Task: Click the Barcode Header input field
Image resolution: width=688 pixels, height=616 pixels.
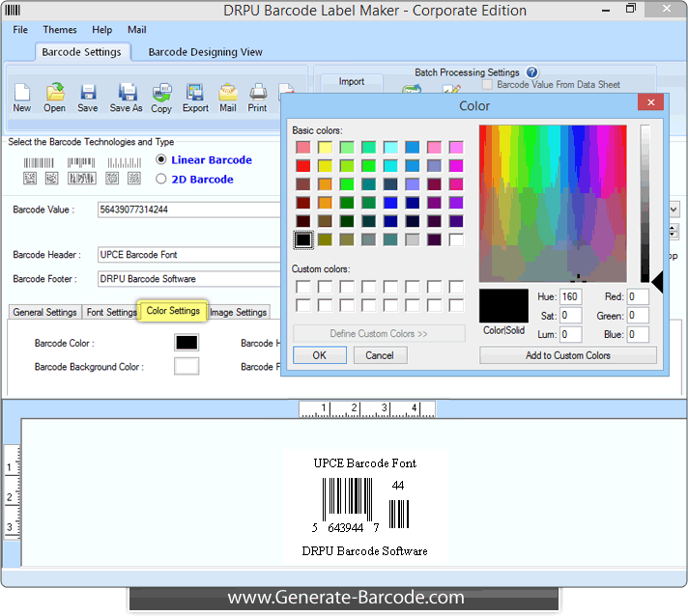Action: pyautogui.click(x=188, y=254)
